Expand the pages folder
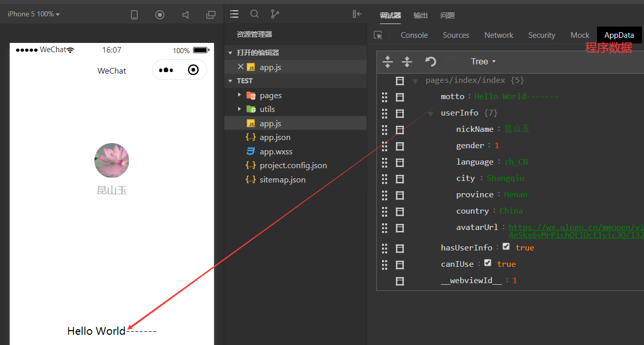Screen dimensions: 644x345 (239, 95)
